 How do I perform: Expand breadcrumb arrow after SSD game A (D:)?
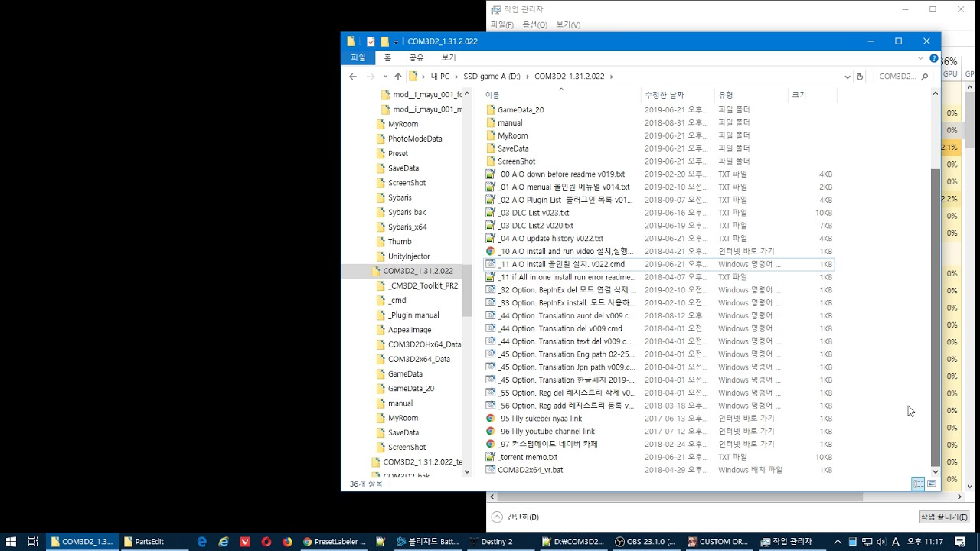[x=527, y=77]
